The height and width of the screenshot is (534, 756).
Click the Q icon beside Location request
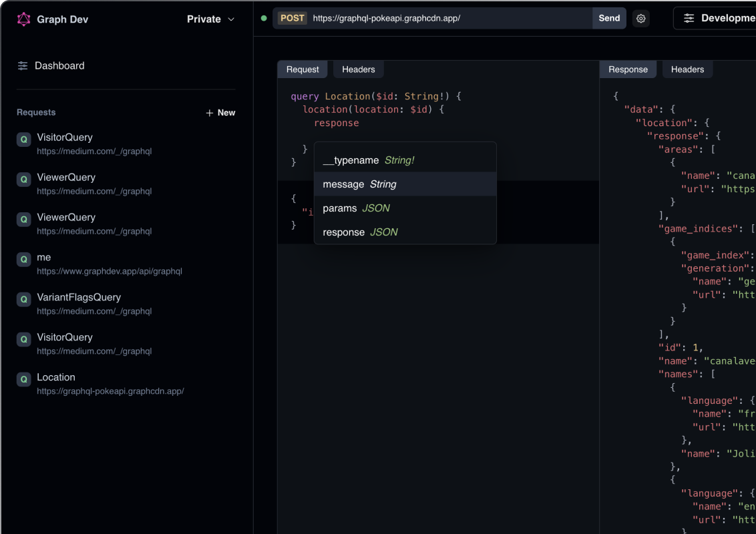(x=24, y=380)
